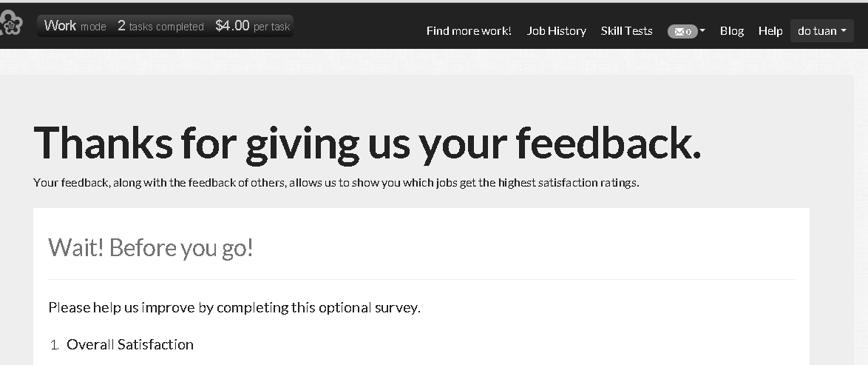
Task: Click the satisfaction ratings description paragraph
Action: (x=336, y=183)
